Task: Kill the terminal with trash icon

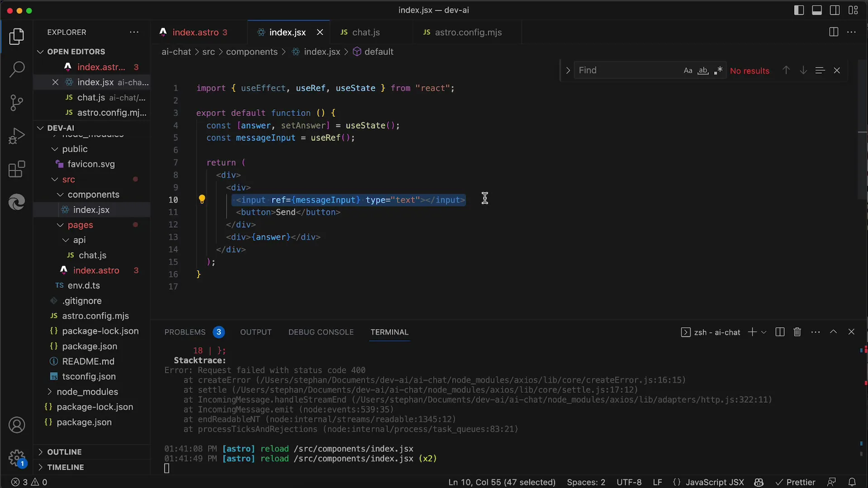Action: [797, 332]
